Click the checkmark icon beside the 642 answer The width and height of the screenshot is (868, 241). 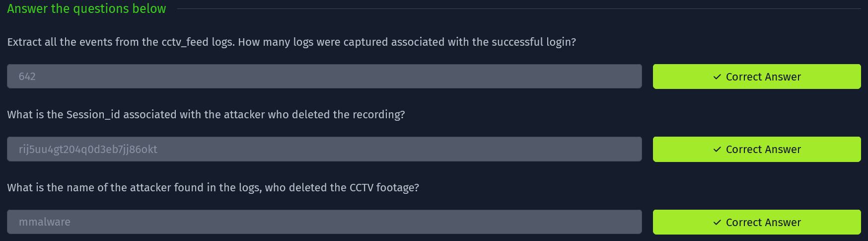[x=717, y=77]
